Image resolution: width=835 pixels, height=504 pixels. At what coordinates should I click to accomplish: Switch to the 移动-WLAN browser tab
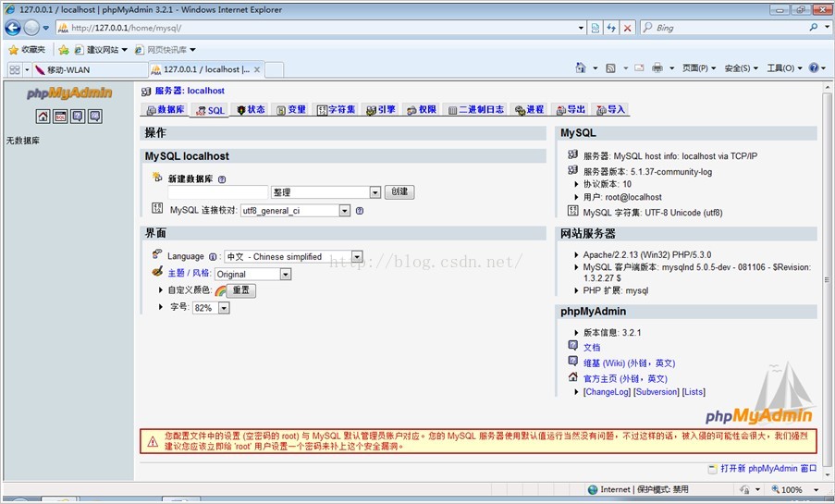(x=90, y=69)
